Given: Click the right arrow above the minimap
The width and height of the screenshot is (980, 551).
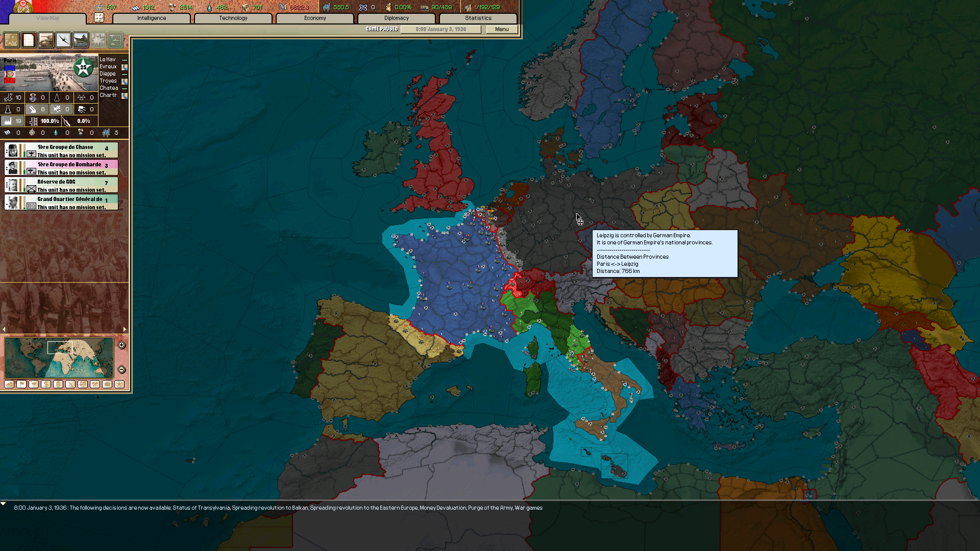Looking at the screenshot, I should point(125,330).
